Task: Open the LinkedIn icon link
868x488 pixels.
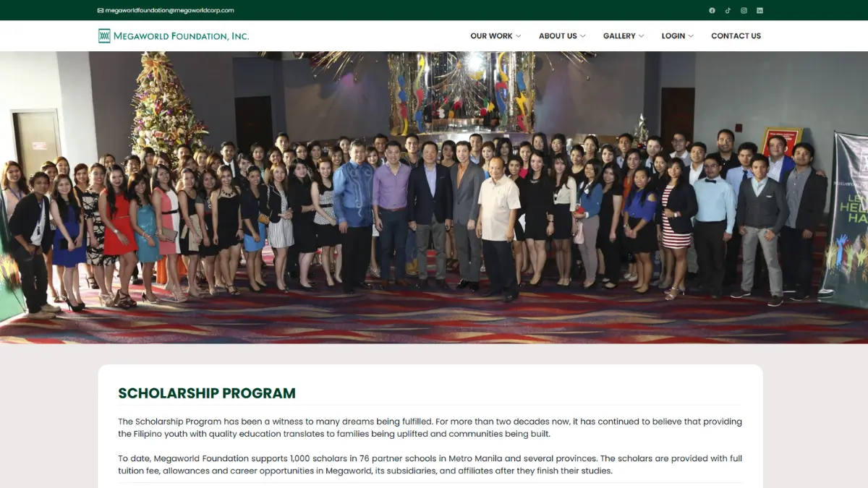Action: [759, 11]
